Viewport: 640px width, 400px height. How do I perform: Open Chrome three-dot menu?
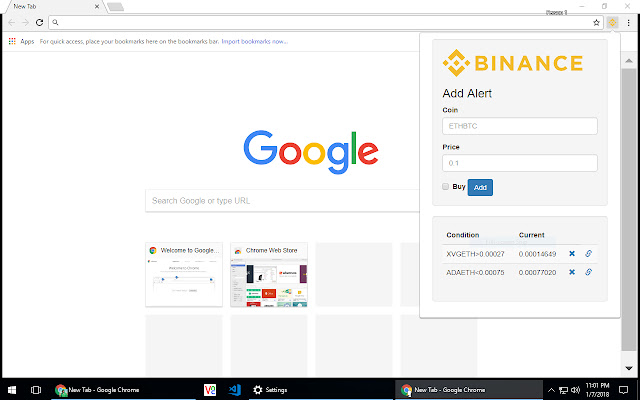click(x=629, y=22)
